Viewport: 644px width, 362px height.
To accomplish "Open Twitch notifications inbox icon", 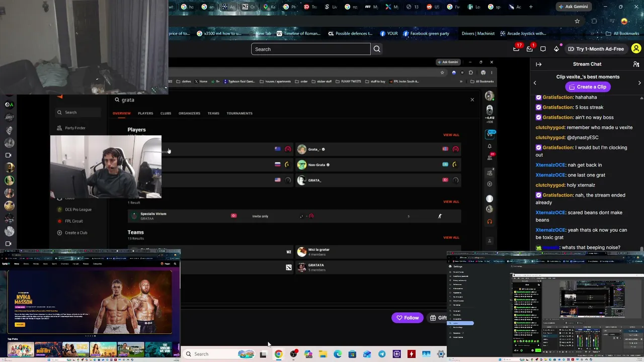I will pos(530,49).
